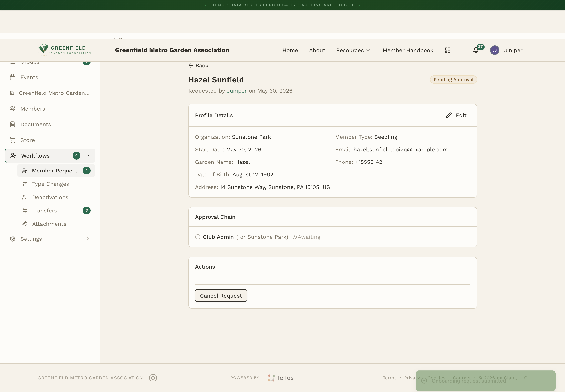Click the Juniper username in header
Viewport: 565px width, 392px height.
point(512,50)
